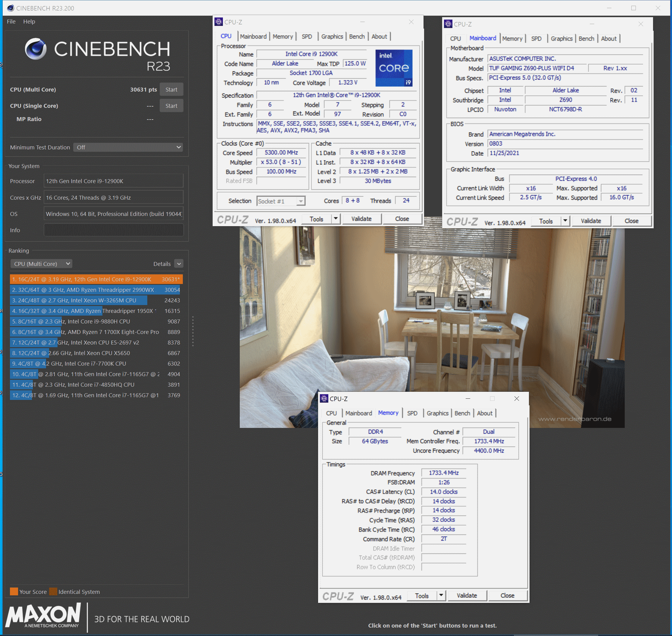Click the orange Your Score legend swatch

14,592
